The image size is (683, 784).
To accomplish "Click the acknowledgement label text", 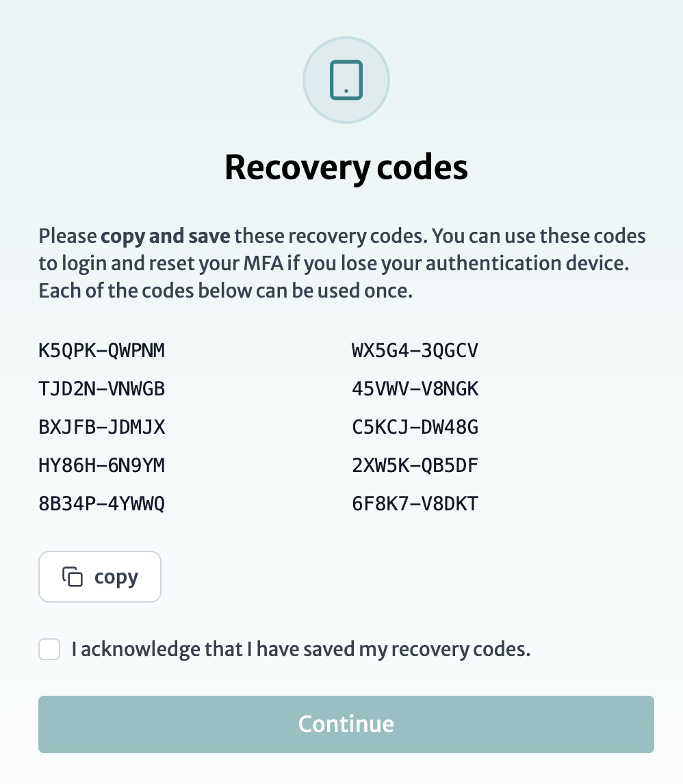I will tap(301, 649).
